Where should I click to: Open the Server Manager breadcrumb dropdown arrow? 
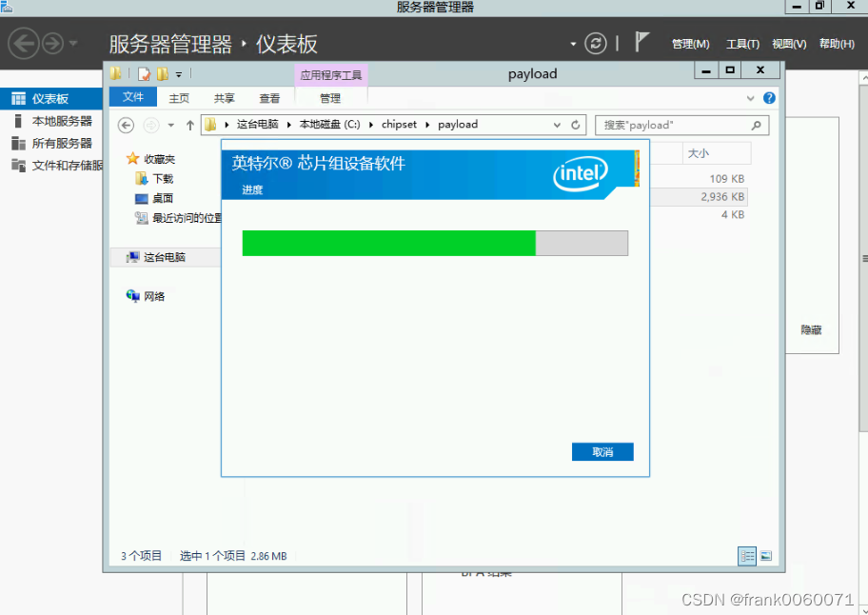click(573, 44)
